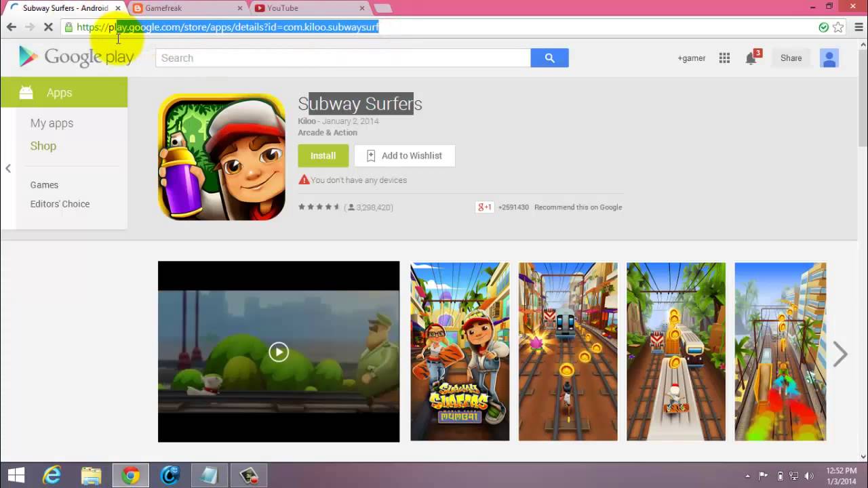Close the YouTube tab
Screen dimensions: 868x488
[362, 8]
